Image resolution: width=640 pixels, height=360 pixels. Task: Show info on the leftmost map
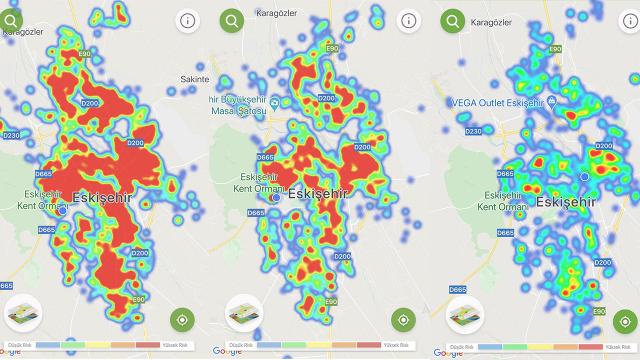coord(188,20)
